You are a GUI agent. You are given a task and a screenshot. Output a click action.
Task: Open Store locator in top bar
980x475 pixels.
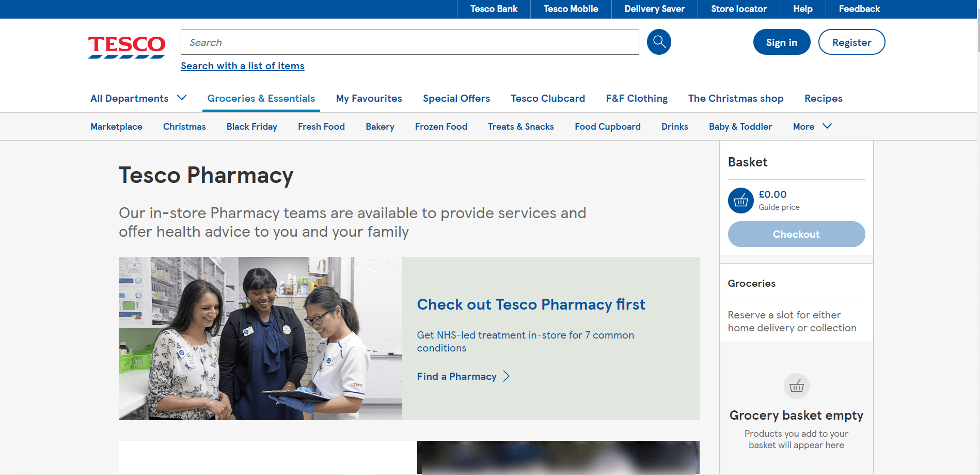tap(738, 9)
